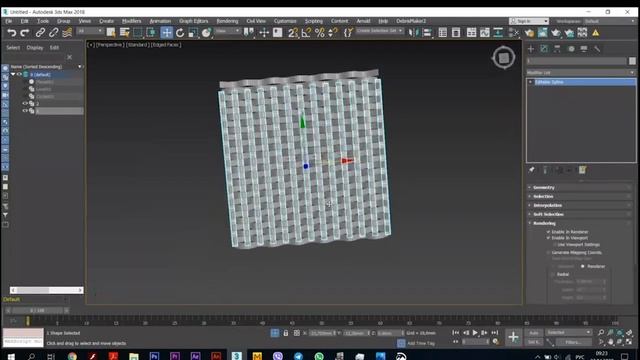
Task: Toggle eye visibility of layer 2
Action: click(x=25, y=104)
